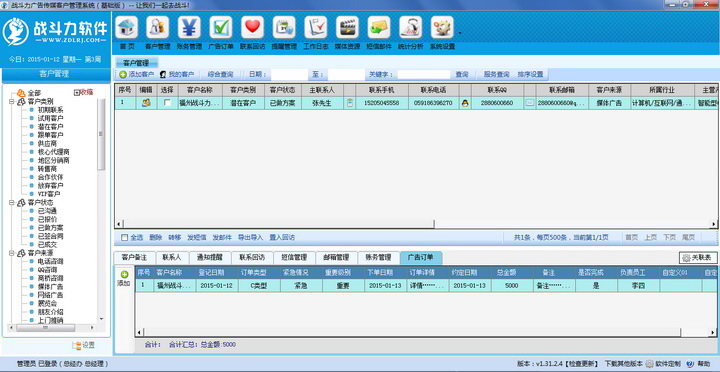Image resolution: width=720 pixels, height=372 pixels.
Task: Select the 客户管理 page tab
Action: (x=136, y=63)
